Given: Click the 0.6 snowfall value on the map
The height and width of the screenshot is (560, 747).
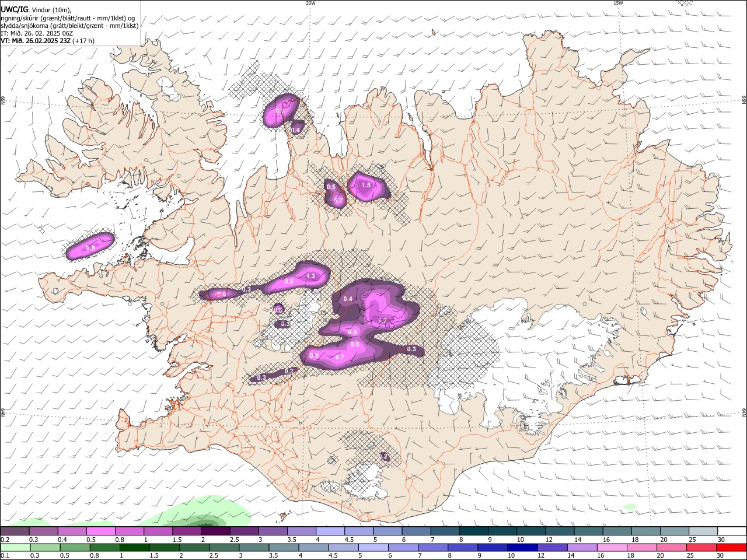Looking at the screenshot, I should click(x=354, y=345).
